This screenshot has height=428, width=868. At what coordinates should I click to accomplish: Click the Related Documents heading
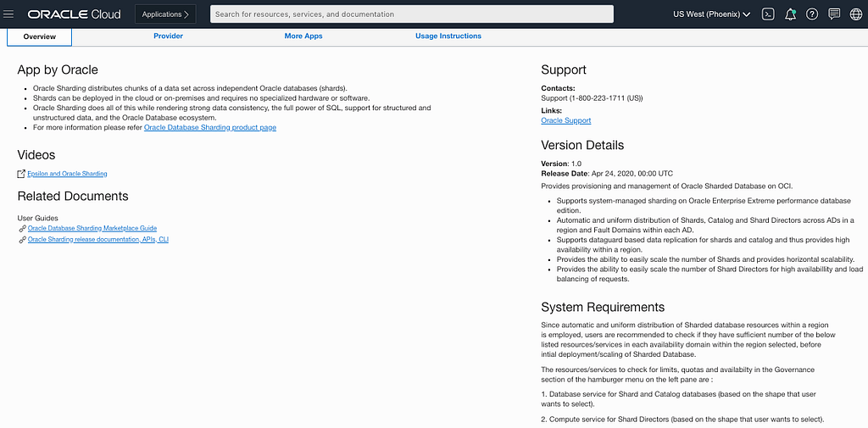pyautogui.click(x=73, y=196)
